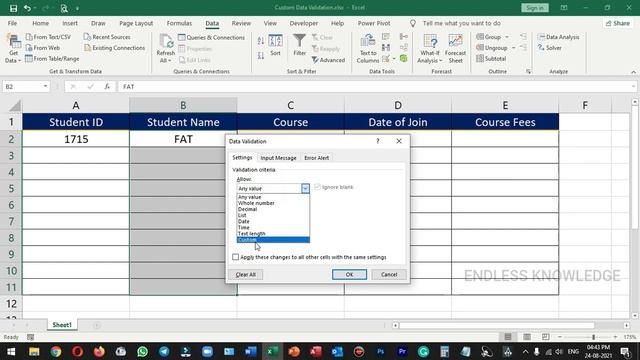Click Subtotal
This screenshot has width=640, height=360.
coord(491,59)
